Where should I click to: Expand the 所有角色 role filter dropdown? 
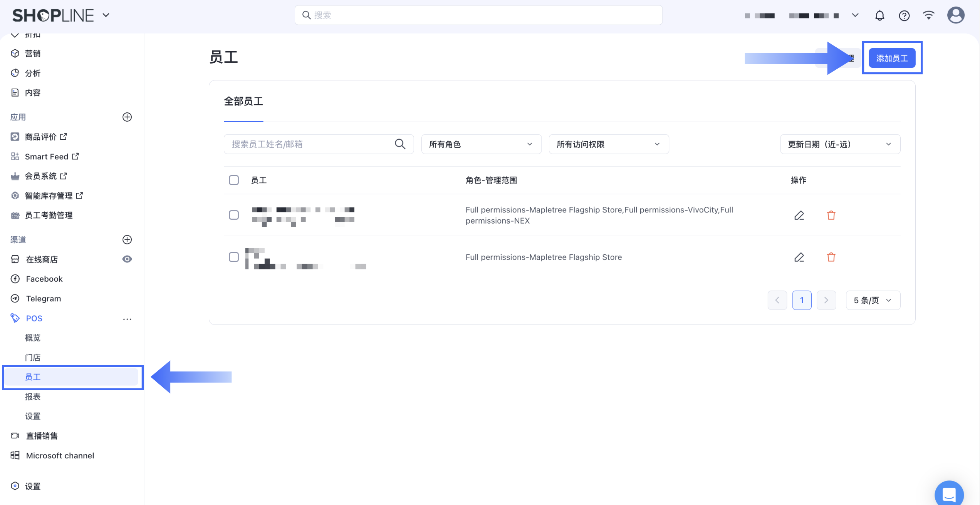click(481, 144)
